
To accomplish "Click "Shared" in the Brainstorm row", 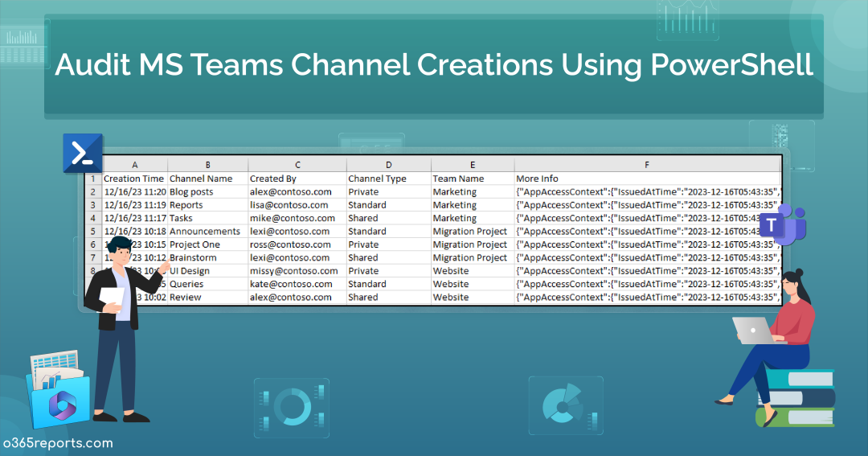I will click(x=389, y=257).
